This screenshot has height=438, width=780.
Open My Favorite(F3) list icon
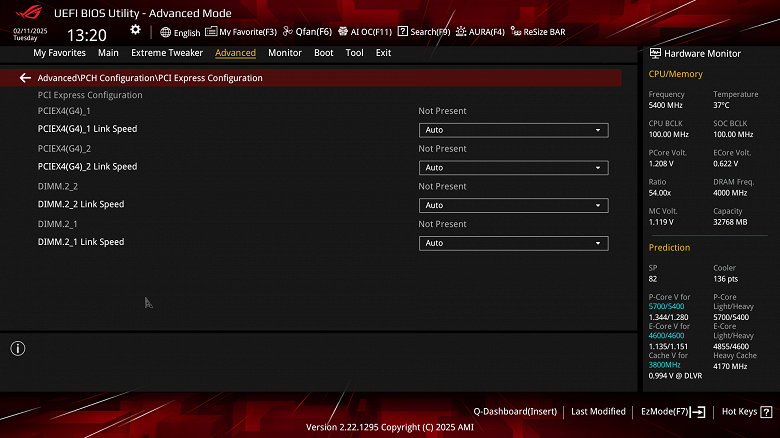point(211,31)
